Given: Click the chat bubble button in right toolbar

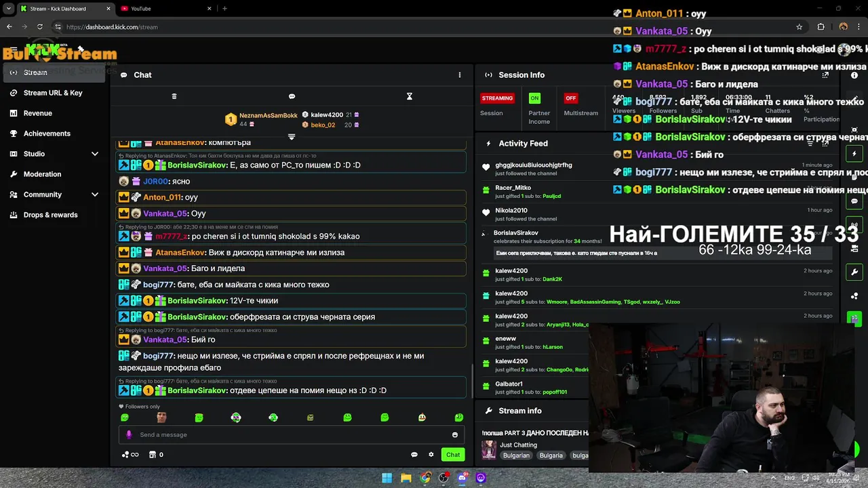Looking at the screenshot, I should pyautogui.click(x=854, y=201).
